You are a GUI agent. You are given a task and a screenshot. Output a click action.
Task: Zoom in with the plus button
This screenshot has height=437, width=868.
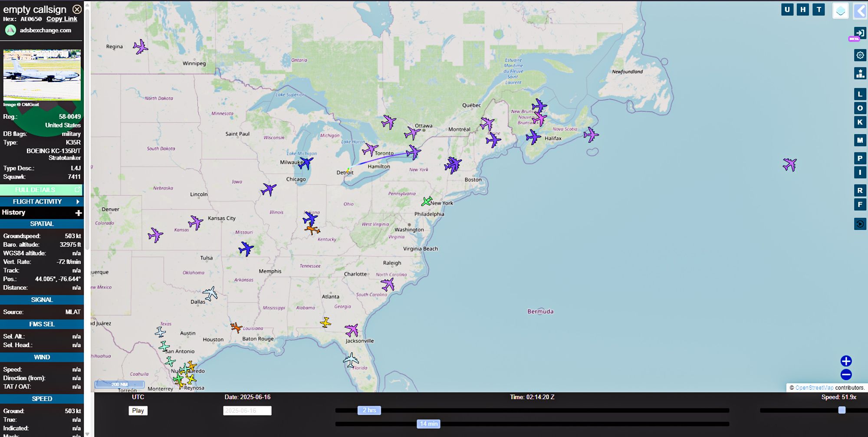click(x=846, y=361)
